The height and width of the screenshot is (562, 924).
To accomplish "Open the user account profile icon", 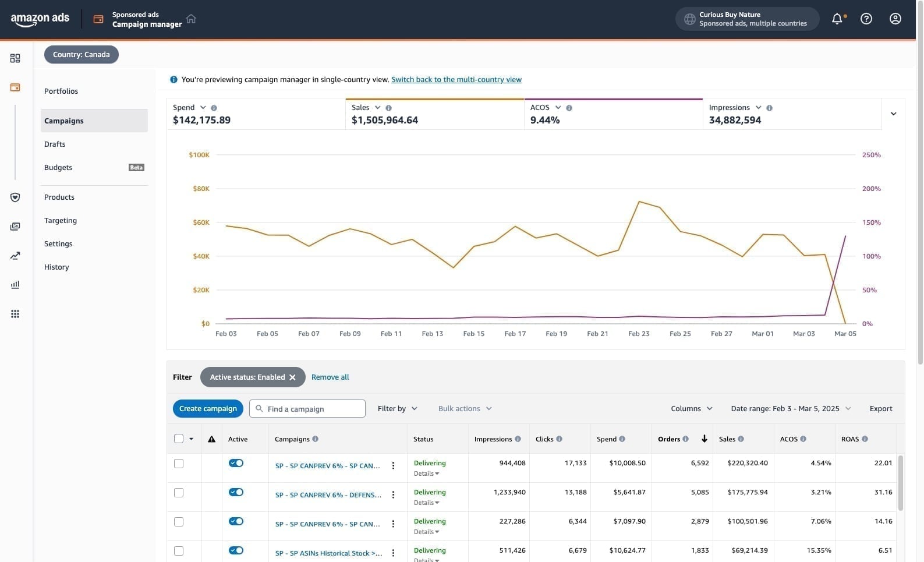I will (895, 19).
